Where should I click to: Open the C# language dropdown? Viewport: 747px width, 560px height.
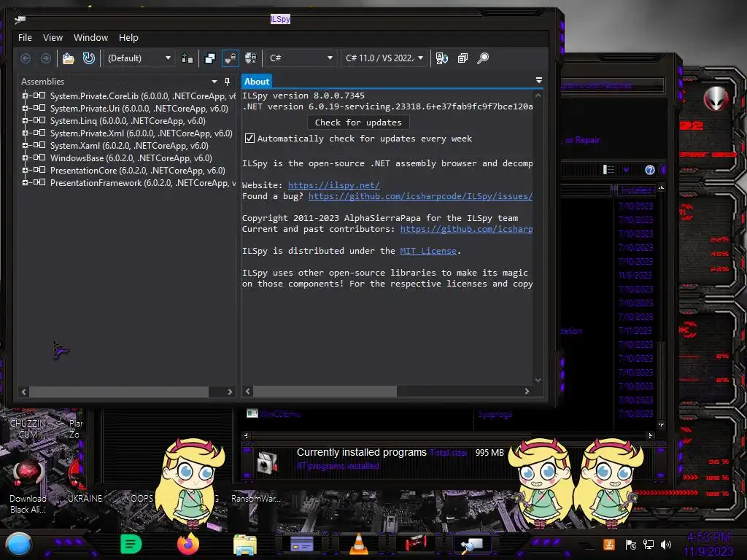click(301, 58)
